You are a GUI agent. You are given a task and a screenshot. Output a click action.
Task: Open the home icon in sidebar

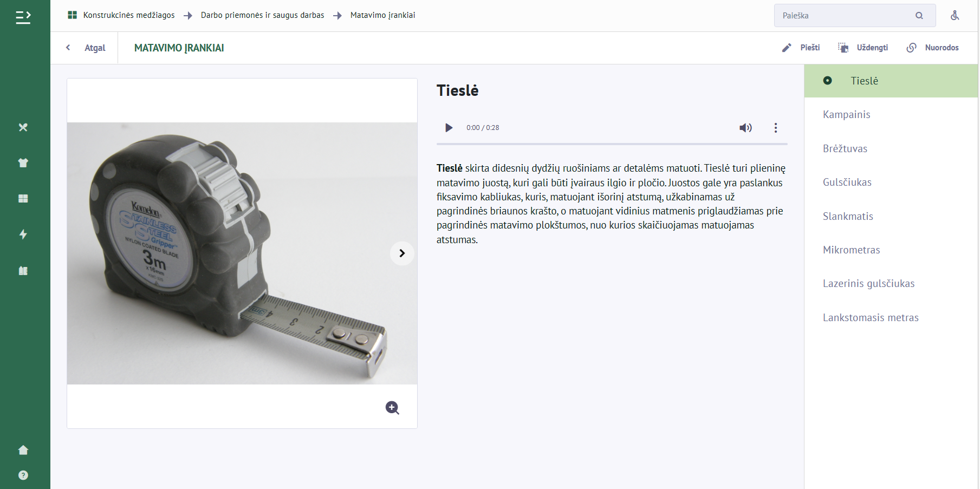coord(23,450)
